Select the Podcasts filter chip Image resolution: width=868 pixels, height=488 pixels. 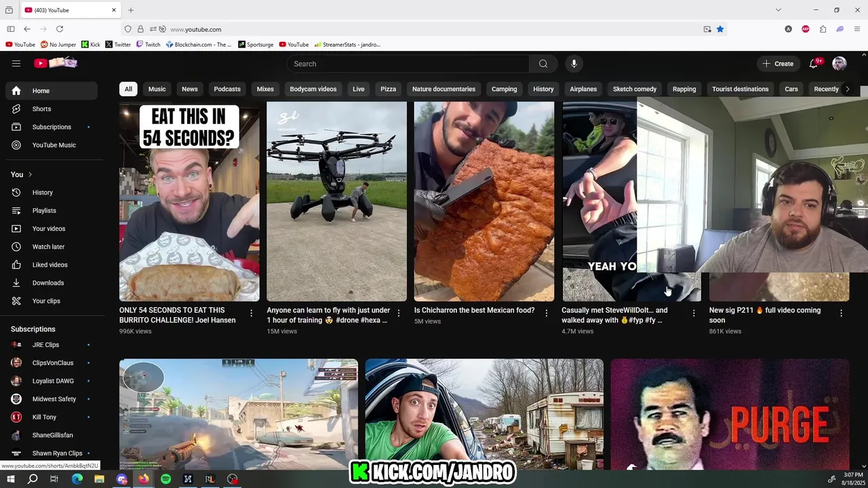click(x=227, y=89)
